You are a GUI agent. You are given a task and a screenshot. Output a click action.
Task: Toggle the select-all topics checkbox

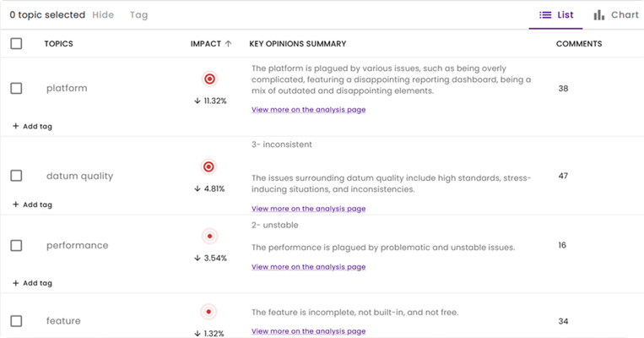[x=16, y=44]
